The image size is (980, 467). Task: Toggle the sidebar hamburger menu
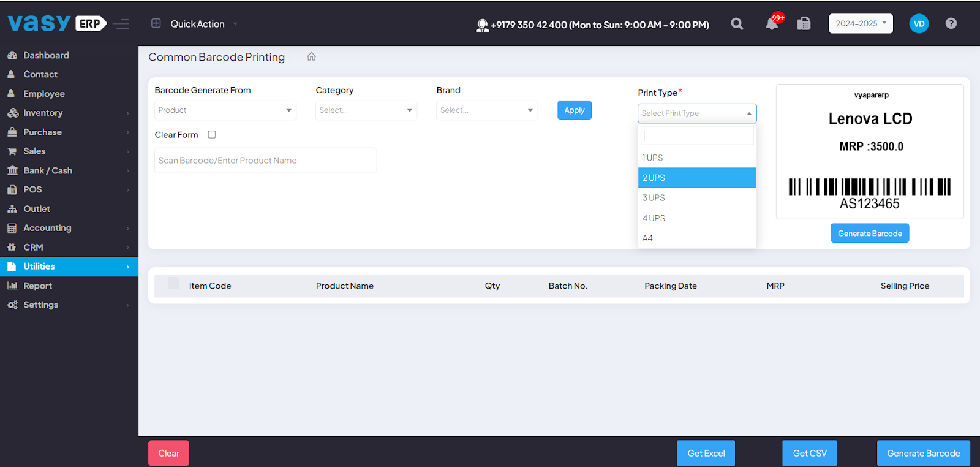[121, 24]
